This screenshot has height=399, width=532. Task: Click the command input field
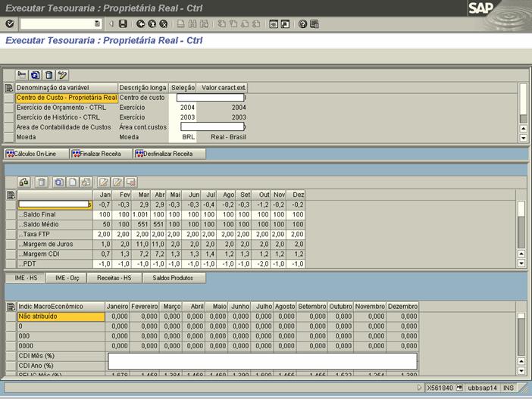click(57, 23)
